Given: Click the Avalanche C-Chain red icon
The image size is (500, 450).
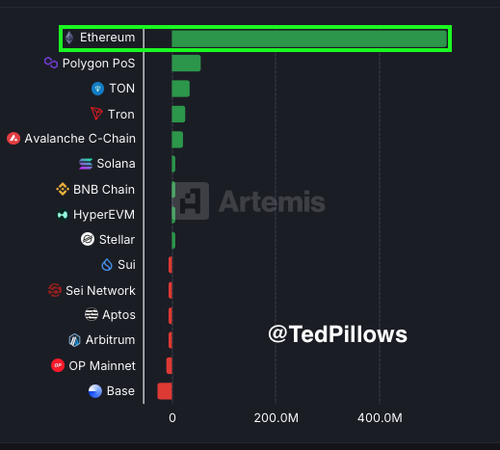Looking at the screenshot, I should 14,138.
